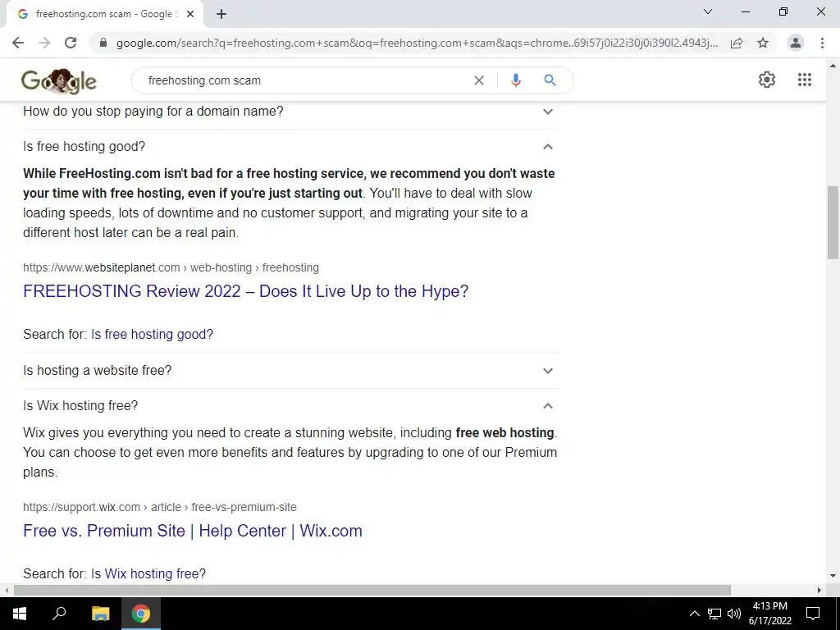Go back to the previous page
This screenshot has width=840, height=630.
coord(18,43)
